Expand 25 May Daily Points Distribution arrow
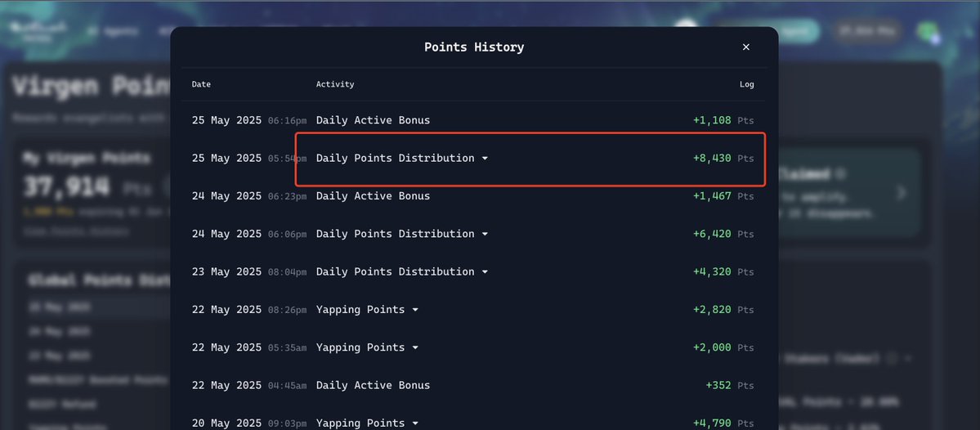Image resolution: width=980 pixels, height=430 pixels. click(x=485, y=159)
